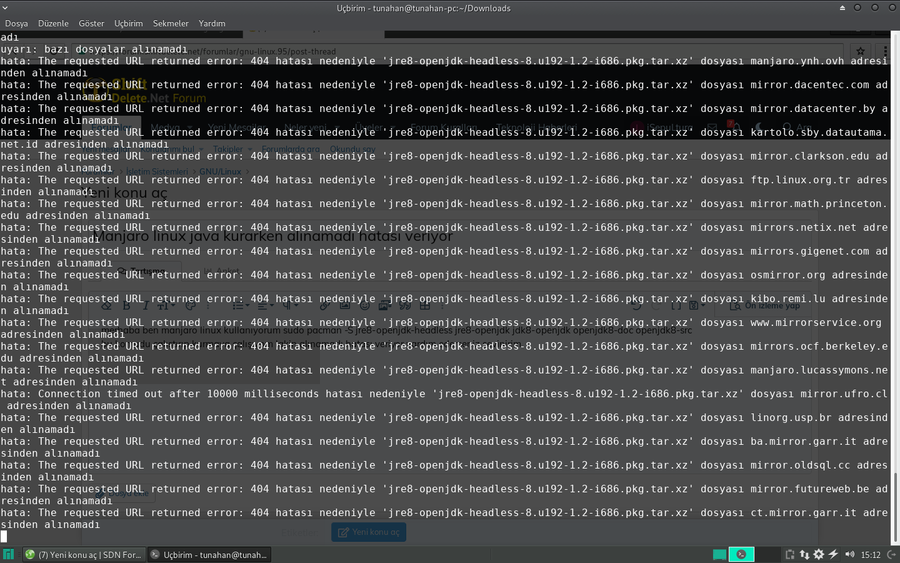Viewport: 900px width, 563px height.
Task: Click the 'uyarı: bazı dosyalar alınamadı' line
Action: tap(94, 49)
